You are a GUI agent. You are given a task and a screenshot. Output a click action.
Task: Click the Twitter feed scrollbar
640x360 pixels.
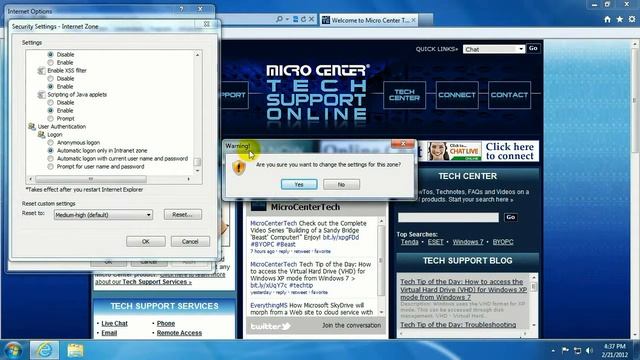pos(381,267)
